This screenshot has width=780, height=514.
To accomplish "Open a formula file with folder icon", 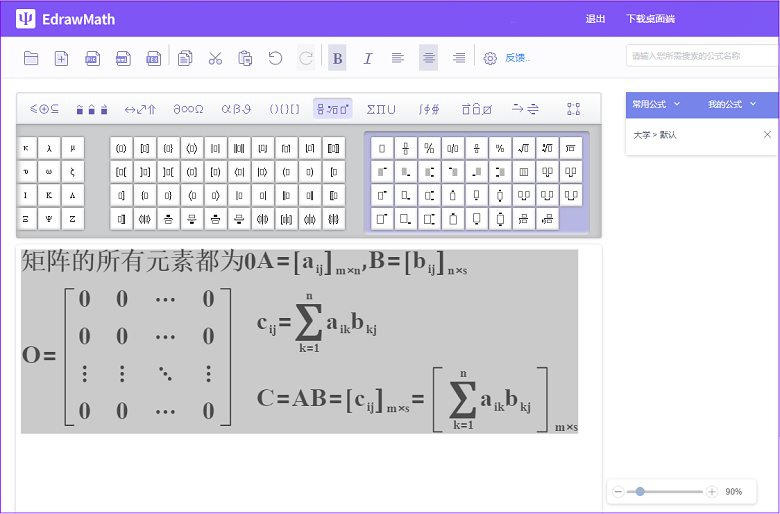I will point(31,58).
